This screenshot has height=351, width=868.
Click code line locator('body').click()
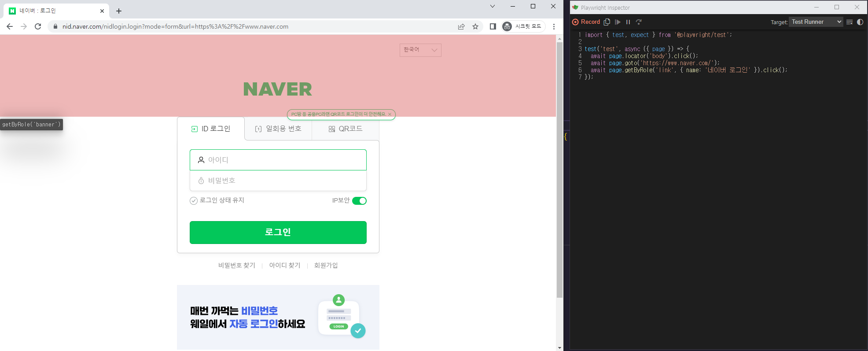coord(644,56)
